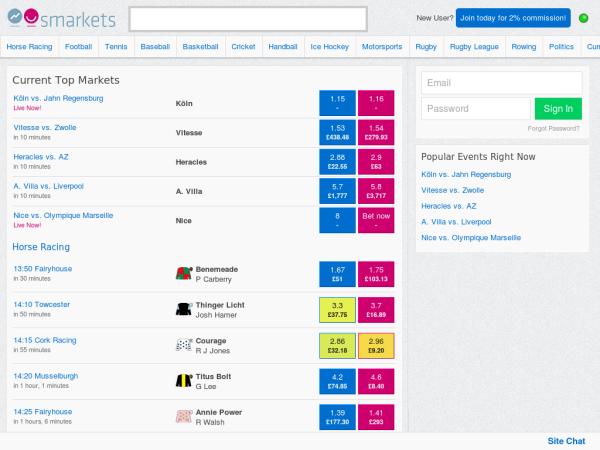Screen dimensions: 600x450
Task: Open Site Chat
Action: (x=566, y=441)
